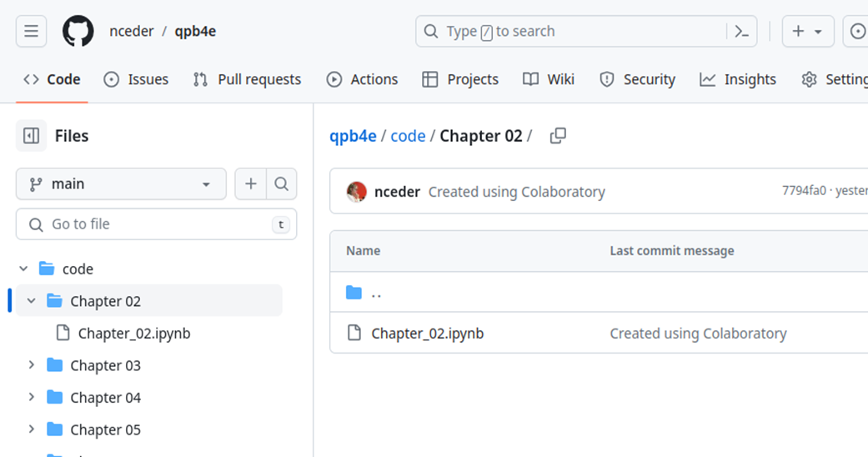Collapse the Files side panel icon
This screenshot has width=868, height=457.
click(32, 136)
